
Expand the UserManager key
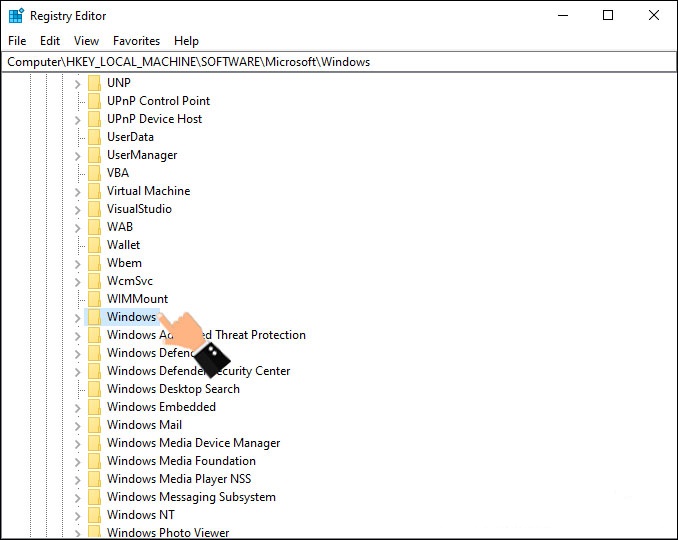pos(77,155)
